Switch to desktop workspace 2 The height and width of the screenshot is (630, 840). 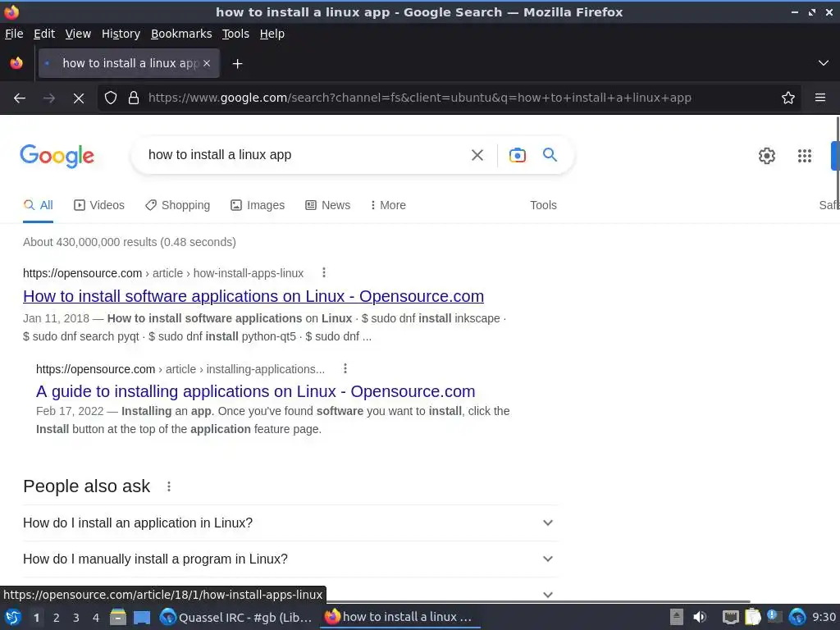[x=57, y=618]
